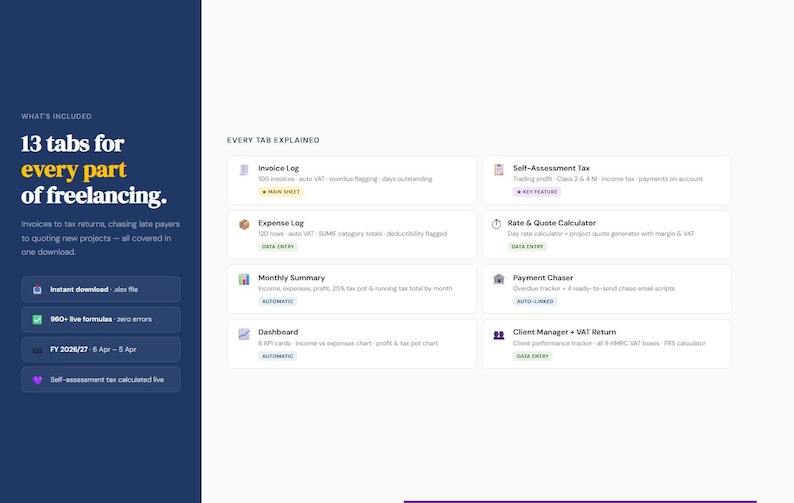
Task: Click the Expense Log package icon
Action: click(x=244, y=224)
